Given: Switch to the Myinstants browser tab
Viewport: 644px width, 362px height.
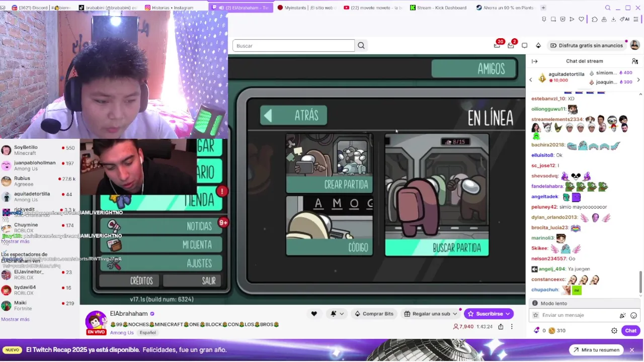Looking at the screenshot, I should [x=306, y=8].
